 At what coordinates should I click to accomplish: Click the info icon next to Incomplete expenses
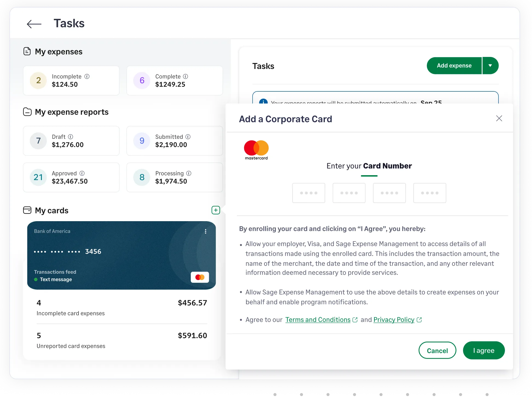[x=87, y=77]
